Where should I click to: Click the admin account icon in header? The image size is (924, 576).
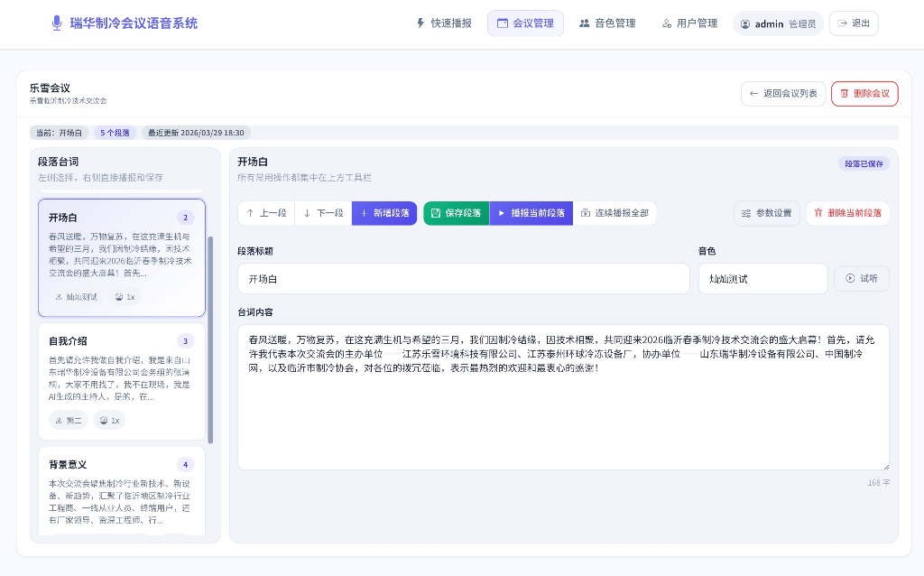(744, 23)
